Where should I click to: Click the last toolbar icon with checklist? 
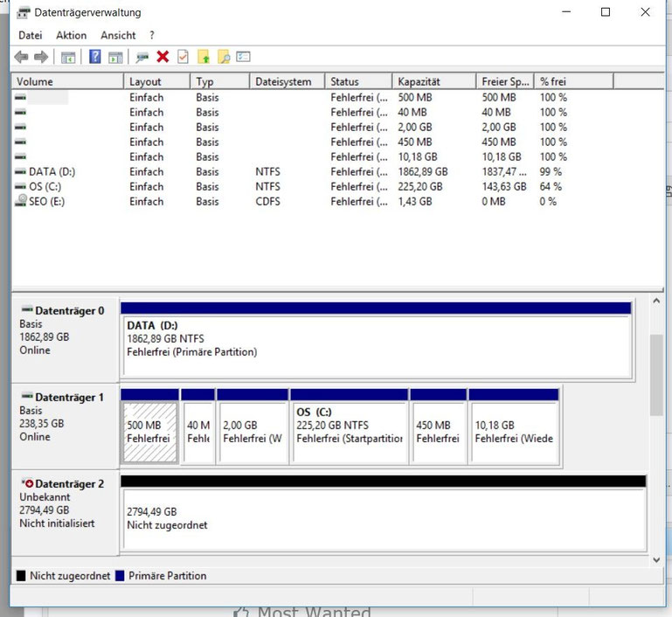(x=244, y=57)
